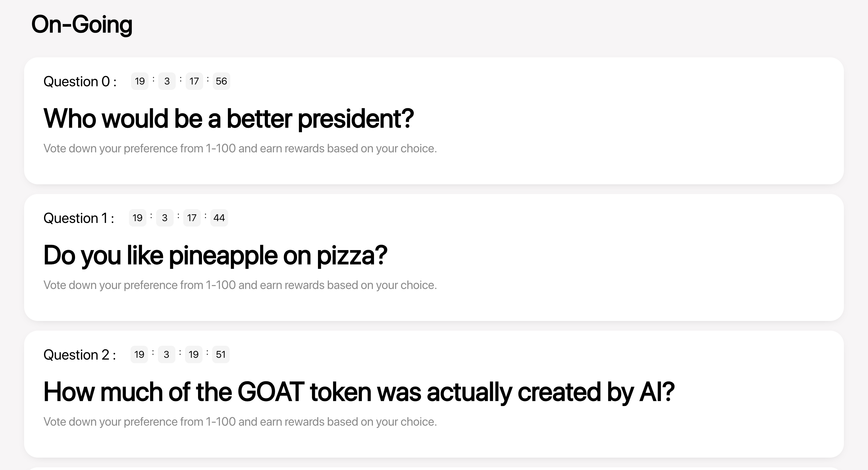Click the hours box in Question 0 timer
Viewport: 868px width, 470px height.
tap(167, 81)
